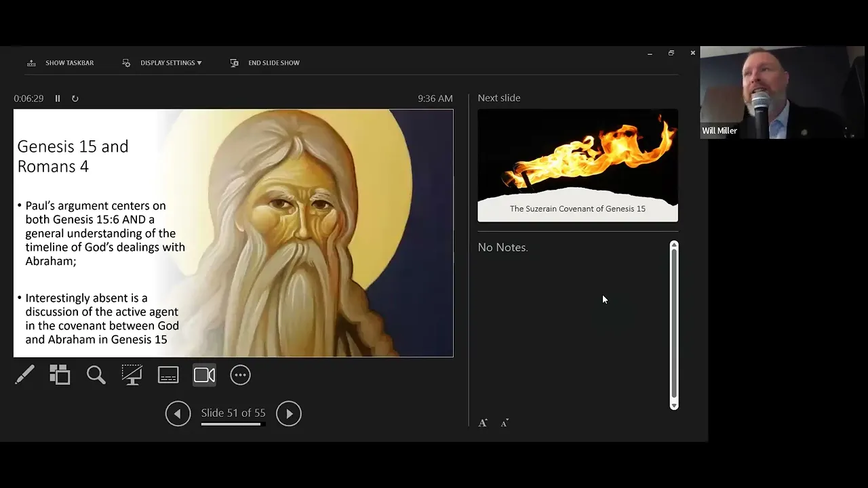Click the notes scroll up arrow
The width and height of the screenshot is (868, 488).
tap(674, 244)
